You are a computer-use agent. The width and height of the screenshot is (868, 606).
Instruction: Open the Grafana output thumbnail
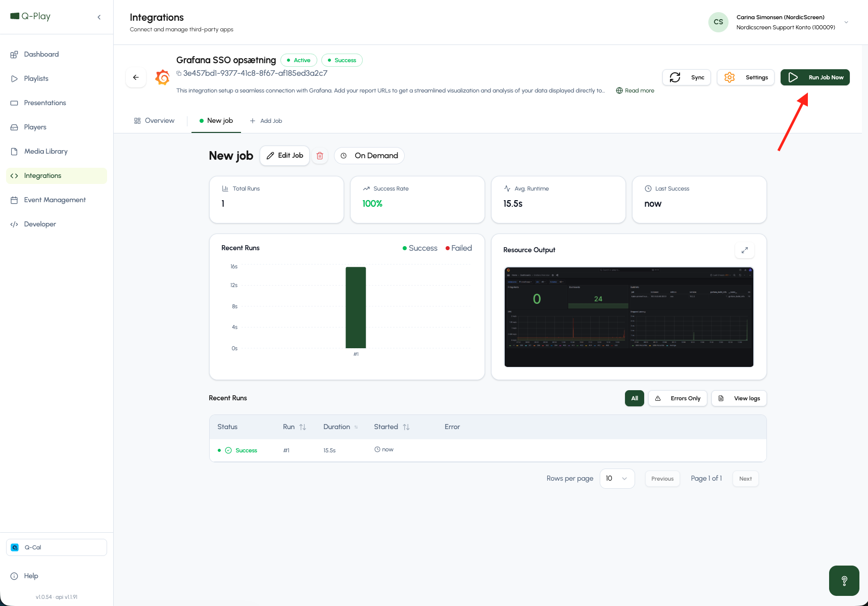(629, 317)
